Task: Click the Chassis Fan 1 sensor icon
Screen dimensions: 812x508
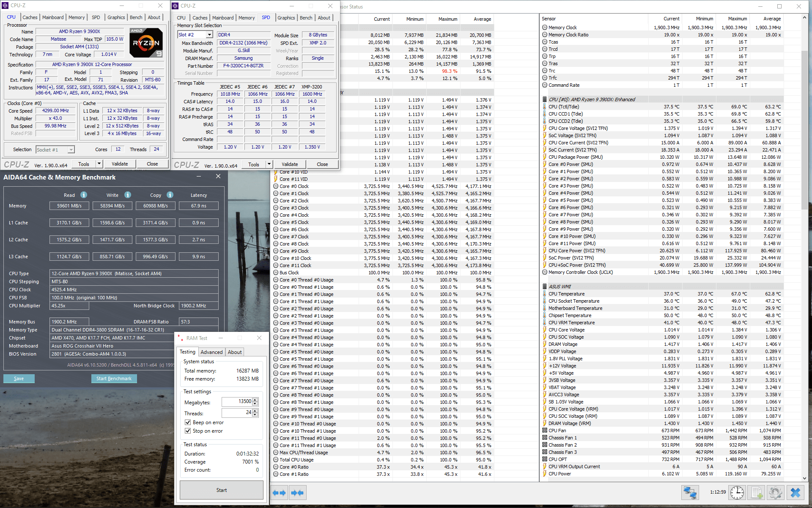Action: tap(545, 438)
